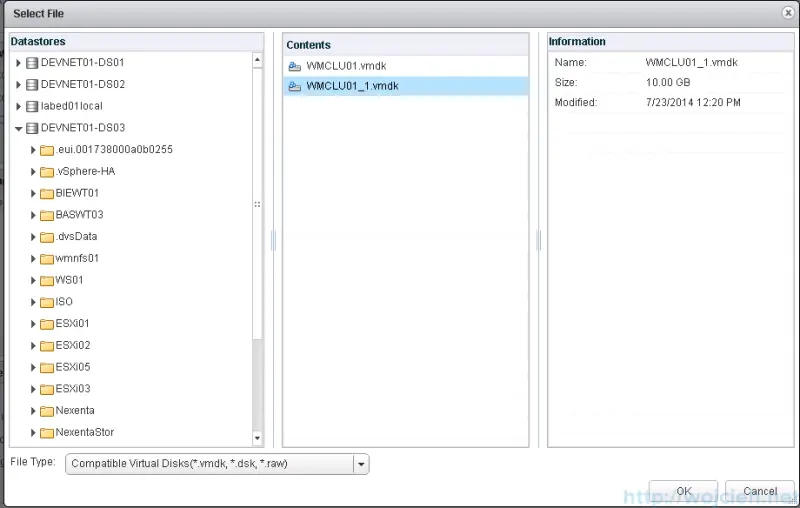Confirm selection with OK button
The height and width of the screenshot is (508, 800).
[x=683, y=491]
